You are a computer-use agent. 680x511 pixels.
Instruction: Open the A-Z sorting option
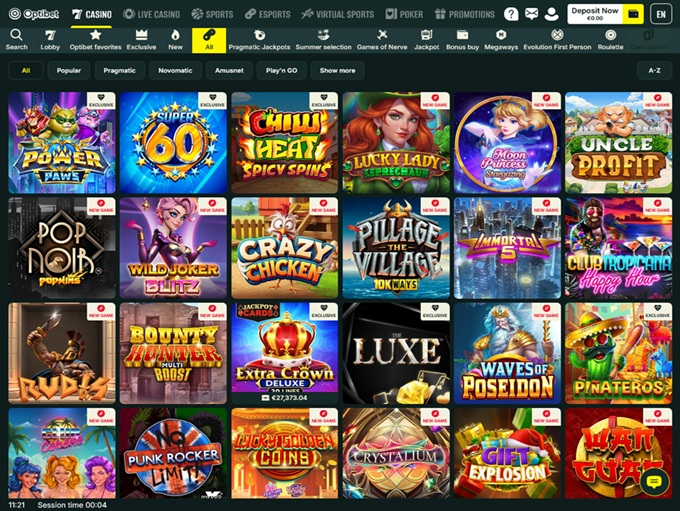click(654, 71)
